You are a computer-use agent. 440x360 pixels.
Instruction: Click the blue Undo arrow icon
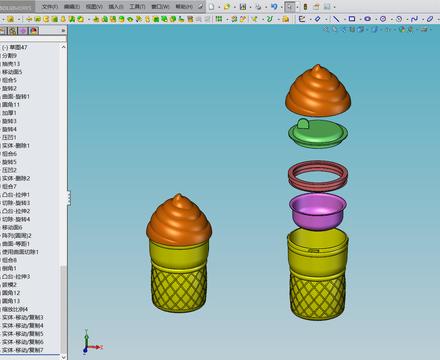(274, 6)
